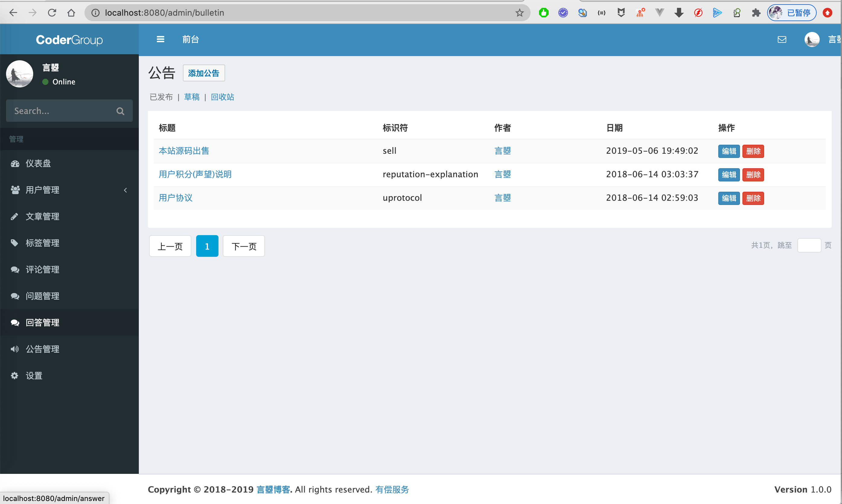The image size is (842, 504).
Task: Switch to the 回收站 recycle tab
Action: tap(222, 97)
